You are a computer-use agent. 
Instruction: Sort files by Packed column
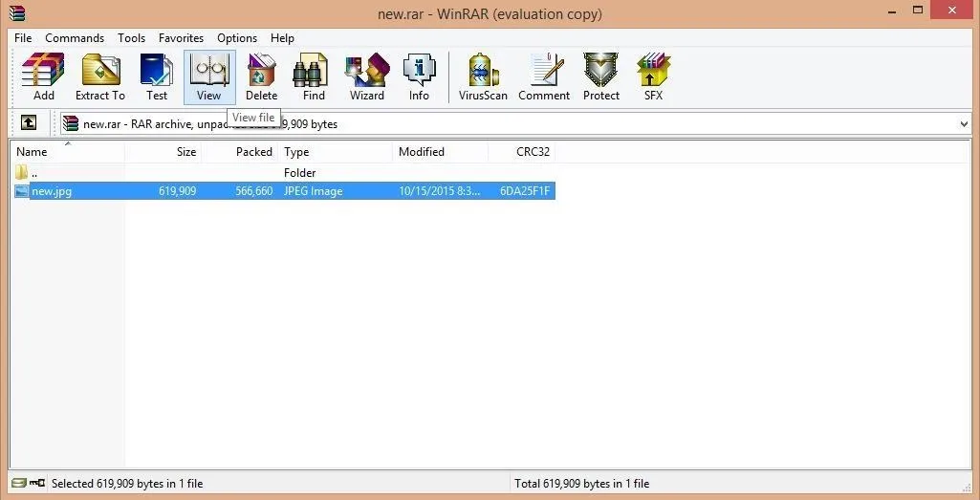tap(239, 152)
